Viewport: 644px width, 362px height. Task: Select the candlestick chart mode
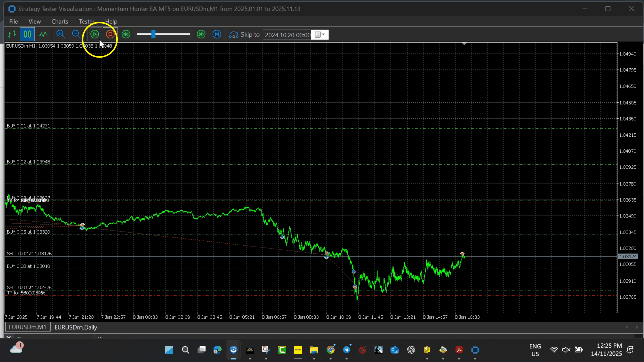coord(27,34)
